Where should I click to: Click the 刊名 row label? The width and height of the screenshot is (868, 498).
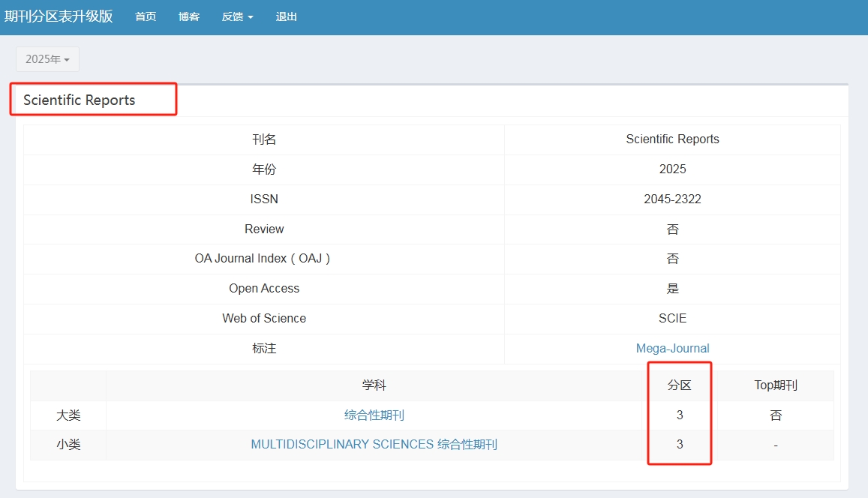(x=264, y=139)
